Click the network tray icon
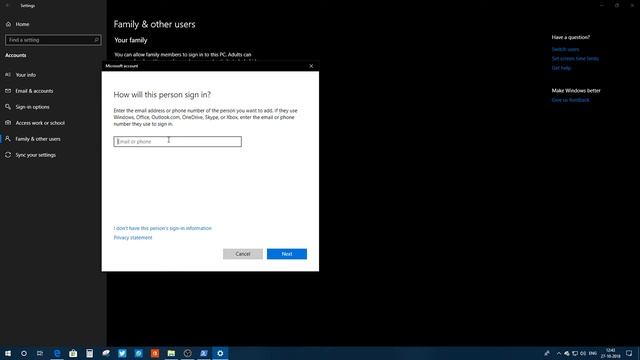The height and width of the screenshot is (360, 640). (x=575, y=353)
